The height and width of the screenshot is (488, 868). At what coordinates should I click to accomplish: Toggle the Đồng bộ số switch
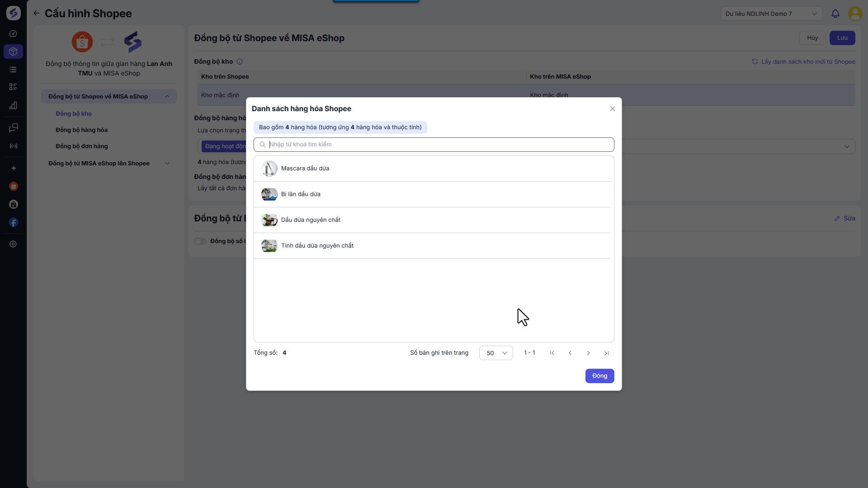[200, 241]
